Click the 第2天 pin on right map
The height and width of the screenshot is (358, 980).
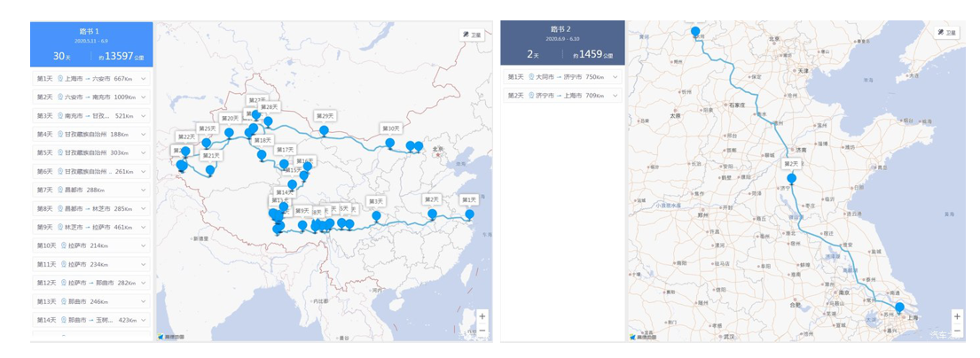pyautogui.click(x=791, y=178)
